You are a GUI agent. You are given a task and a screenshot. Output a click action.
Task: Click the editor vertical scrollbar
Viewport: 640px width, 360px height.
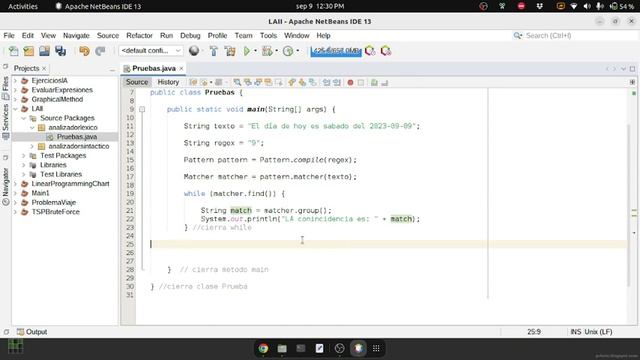point(629,204)
